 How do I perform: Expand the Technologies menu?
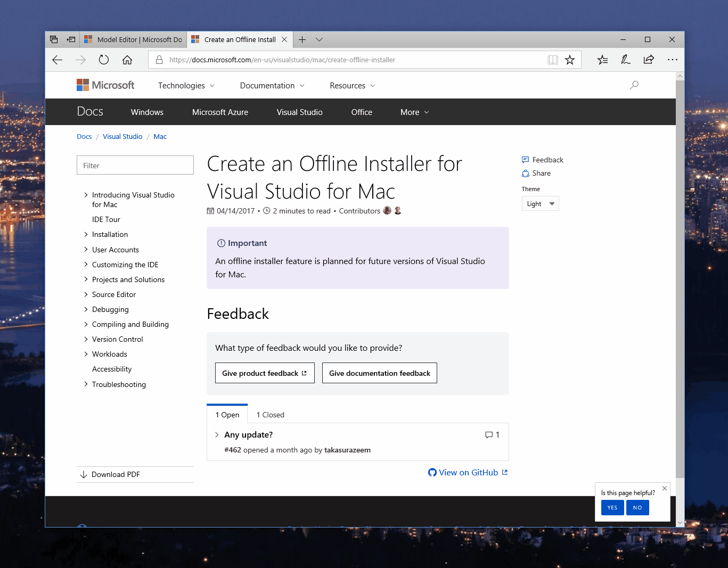click(x=186, y=86)
